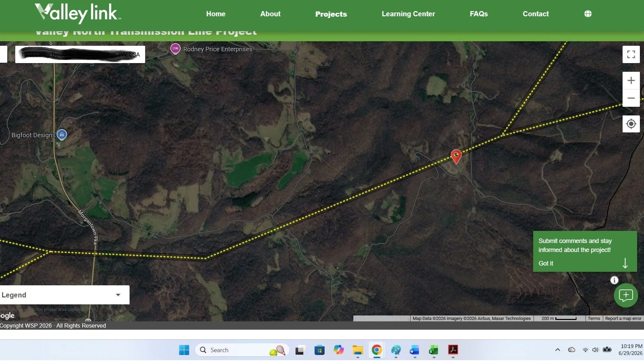
Task: Open the Contact menu item
Action: pyautogui.click(x=536, y=14)
